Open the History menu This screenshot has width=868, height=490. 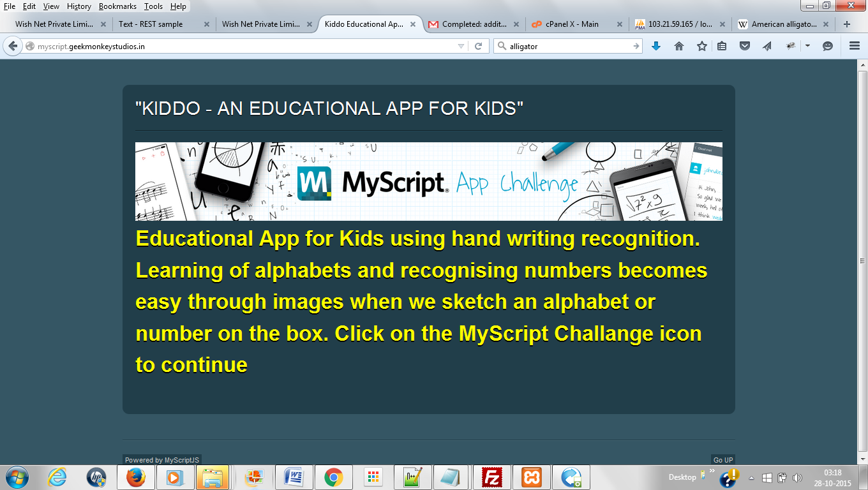pyautogui.click(x=79, y=6)
